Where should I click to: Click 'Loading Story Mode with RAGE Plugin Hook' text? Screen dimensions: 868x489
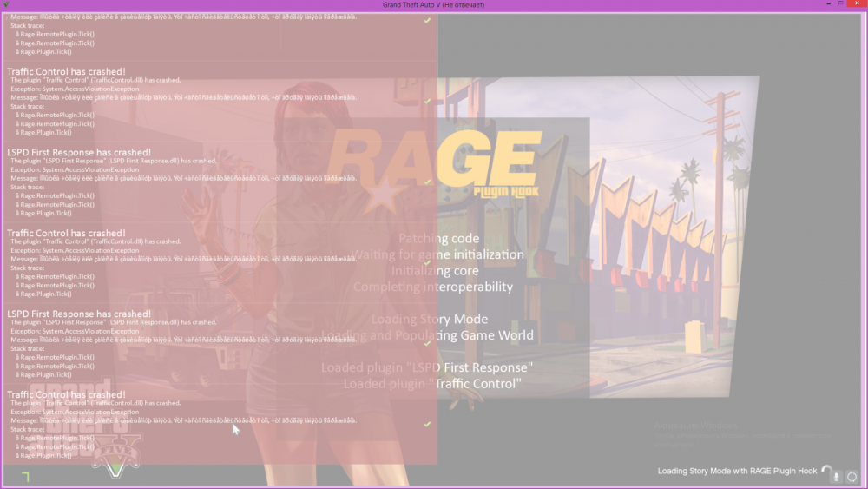click(737, 472)
